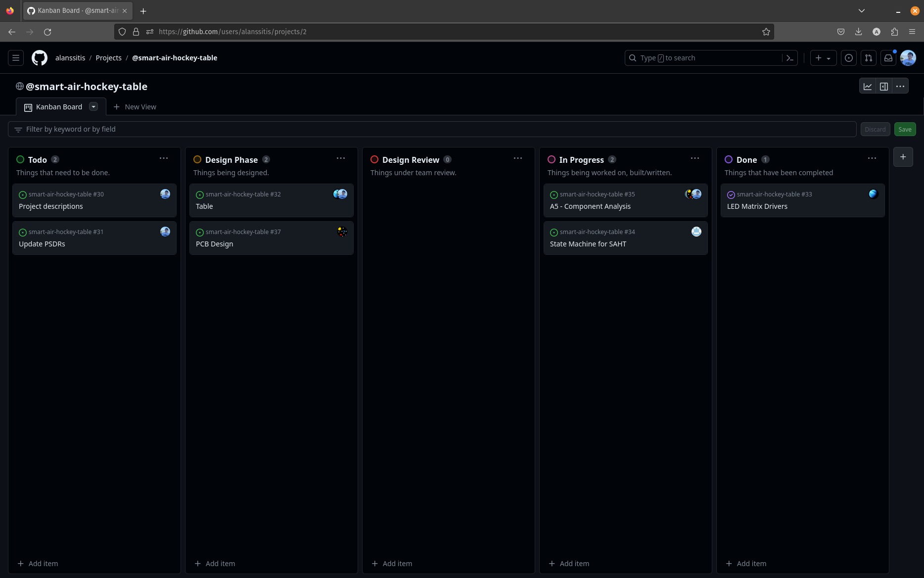Open State Machine for SAHT card
Image resolution: width=924 pixels, height=578 pixels.
[x=626, y=238]
